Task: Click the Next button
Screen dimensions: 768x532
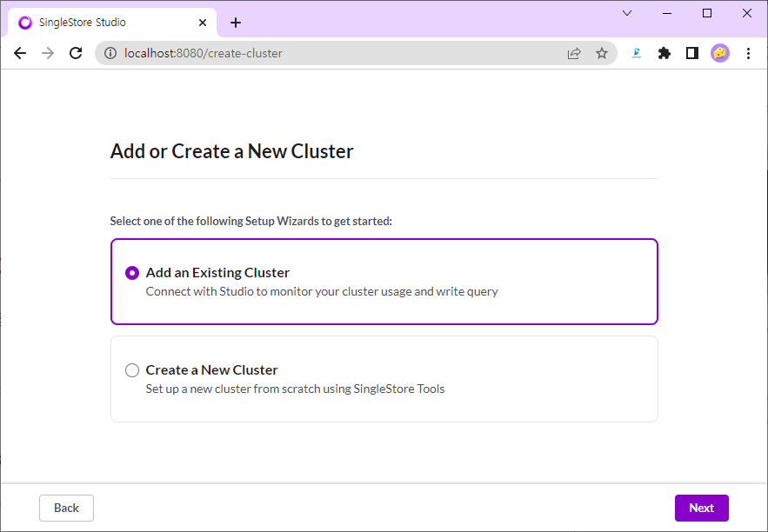Action: (701, 508)
